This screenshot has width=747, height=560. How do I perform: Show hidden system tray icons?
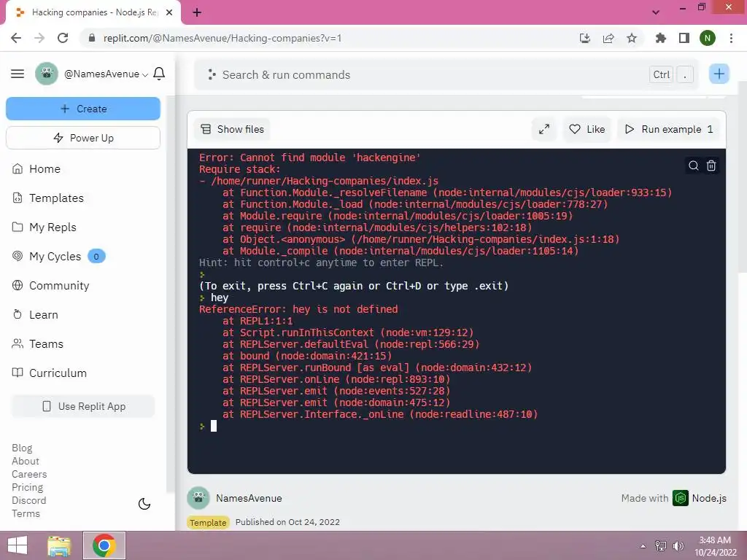(643, 546)
